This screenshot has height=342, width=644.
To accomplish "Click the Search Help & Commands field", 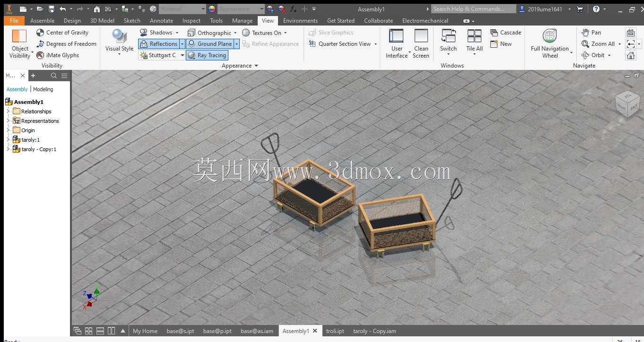I will [x=473, y=9].
